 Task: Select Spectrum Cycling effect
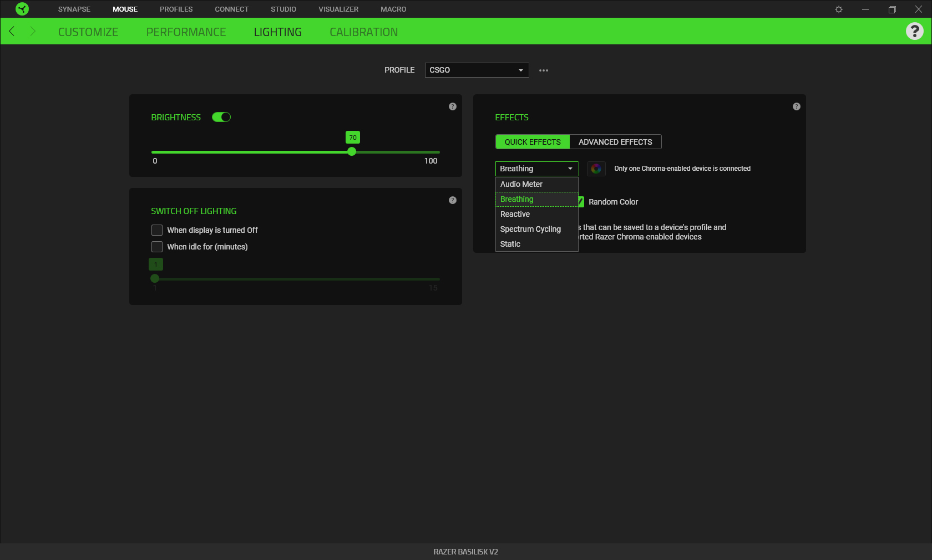coord(536,229)
